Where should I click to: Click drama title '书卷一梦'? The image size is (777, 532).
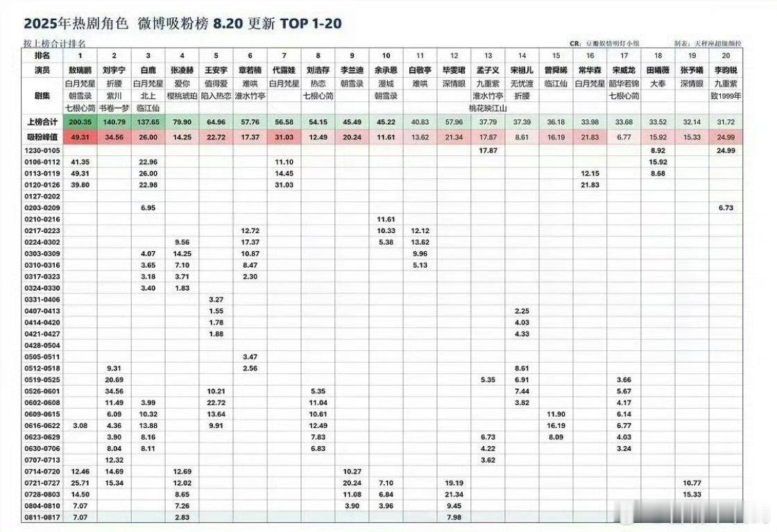114,108
